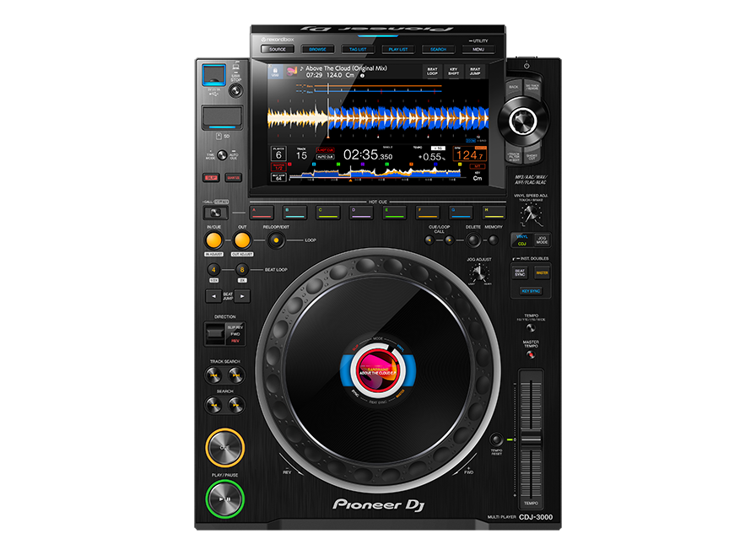This screenshot has height=555, width=756.
Task: Click CUE/LOOP CALL right arrow
Action: tap(449, 240)
